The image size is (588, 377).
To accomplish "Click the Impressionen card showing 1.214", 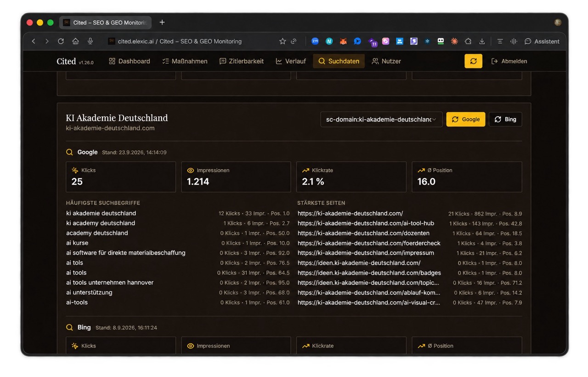I will pyautogui.click(x=236, y=177).
